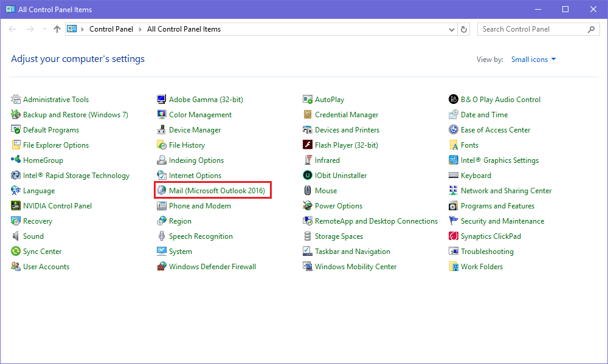Image resolution: width=608 pixels, height=364 pixels.
Task: Open Programs and Features link
Action: [497, 206]
